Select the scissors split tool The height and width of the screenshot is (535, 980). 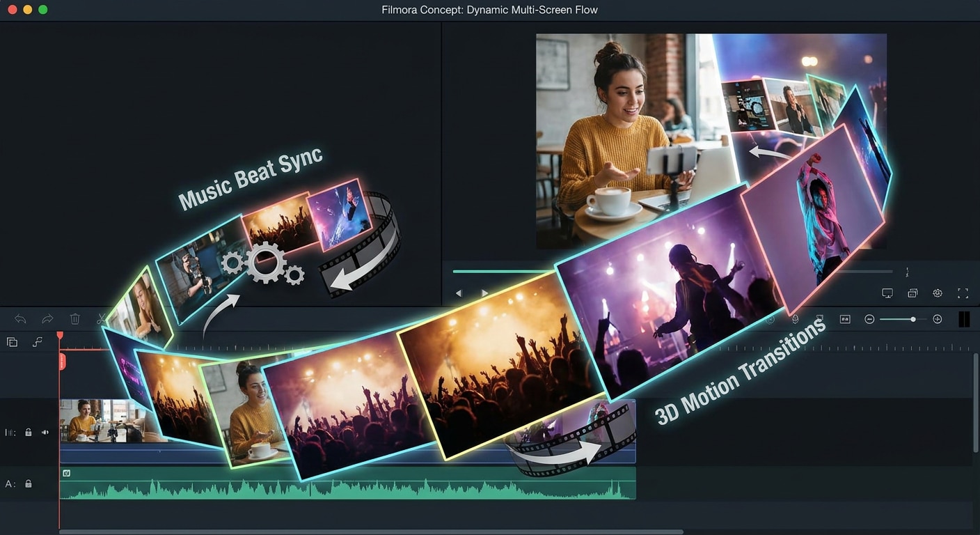click(102, 319)
